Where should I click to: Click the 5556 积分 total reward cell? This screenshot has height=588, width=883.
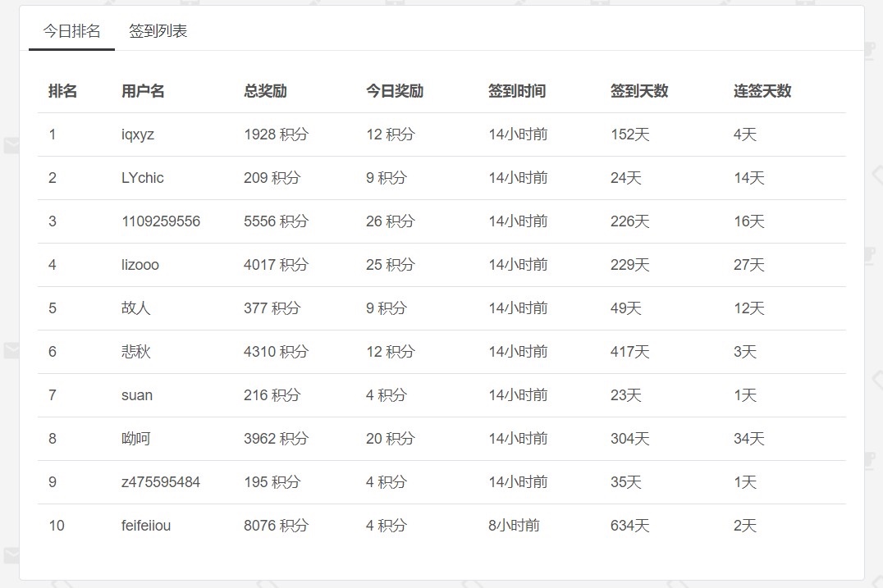tap(276, 221)
